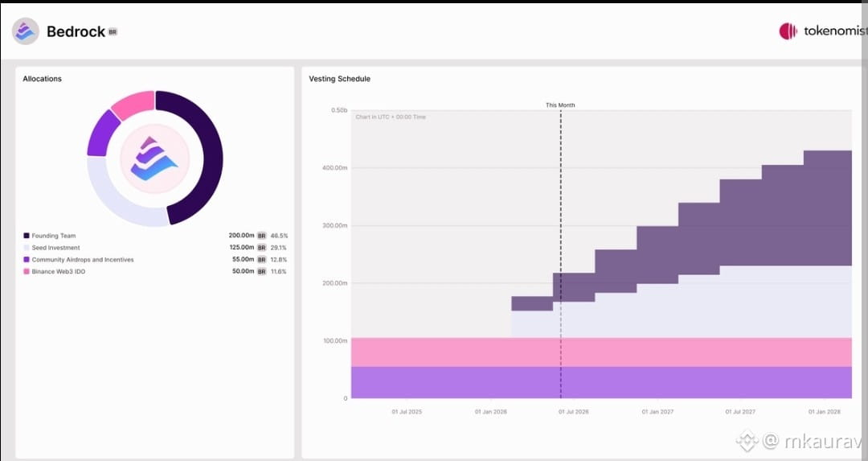Screen dimensions: 868x461
Task: Click the Binance Web3 IDO legend label
Action: click(x=59, y=271)
